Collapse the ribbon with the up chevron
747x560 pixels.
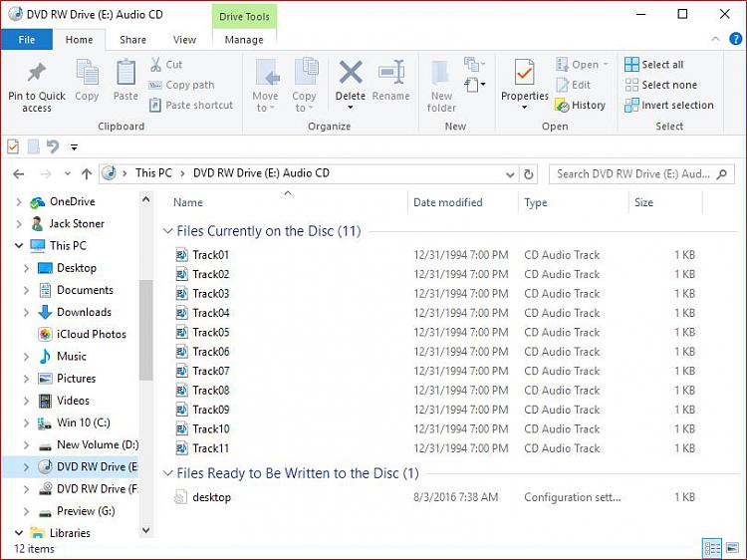(715, 39)
